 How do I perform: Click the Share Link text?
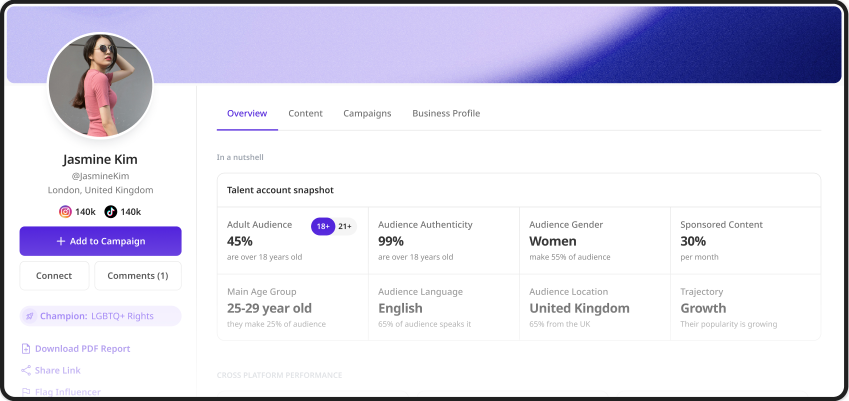[x=57, y=370]
